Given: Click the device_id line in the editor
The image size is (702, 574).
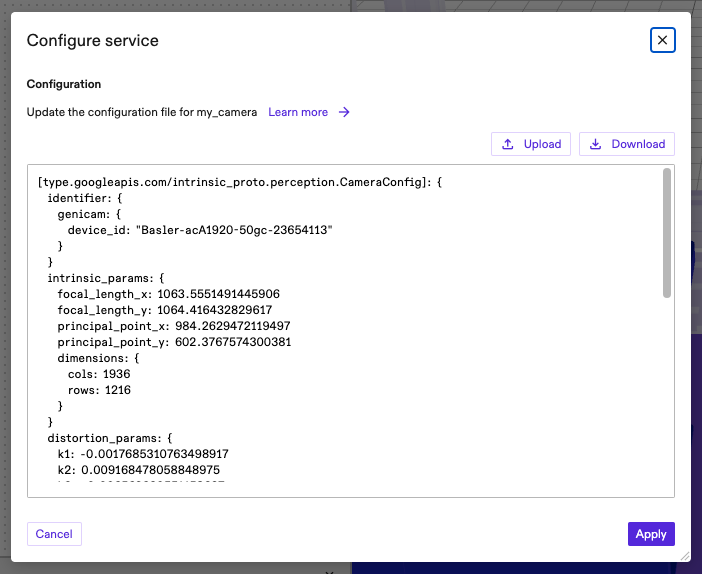Looking at the screenshot, I should tap(200, 230).
